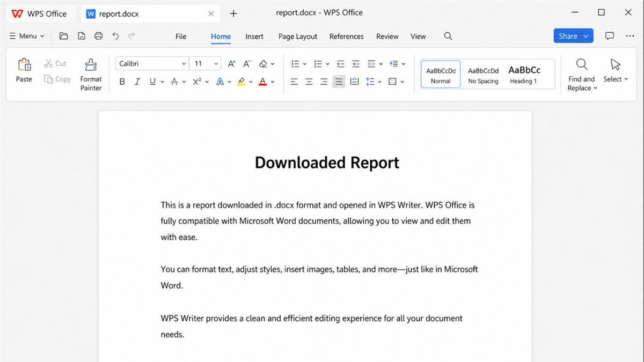644x362 pixels.
Task: Toggle the highlighted Justify alignment button
Action: coord(339,82)
